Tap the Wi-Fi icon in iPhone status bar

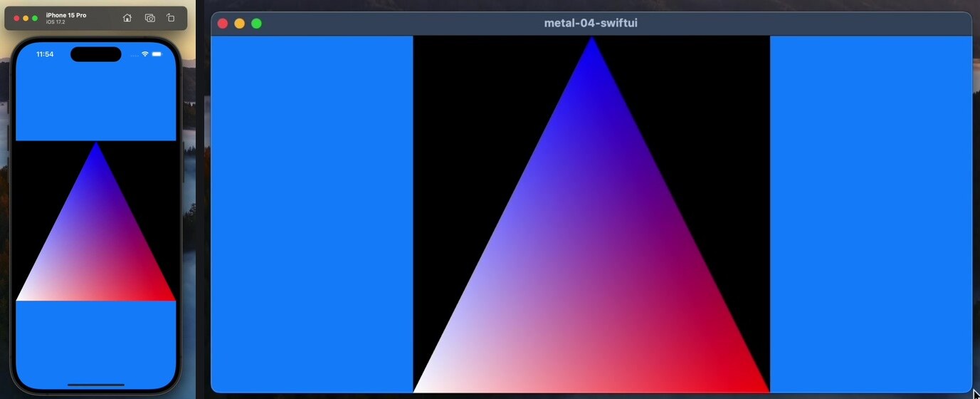[145, 54]
